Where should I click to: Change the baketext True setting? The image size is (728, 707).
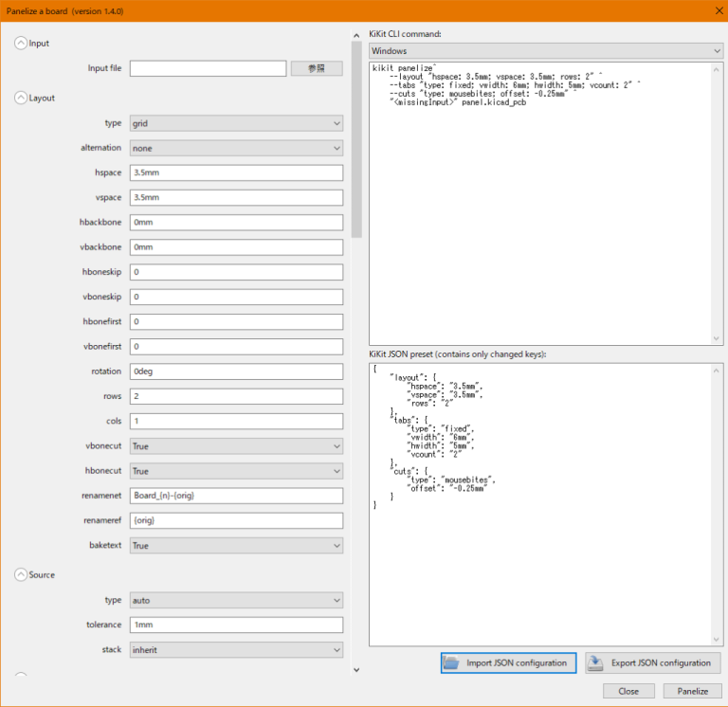[x=236, y=546]
